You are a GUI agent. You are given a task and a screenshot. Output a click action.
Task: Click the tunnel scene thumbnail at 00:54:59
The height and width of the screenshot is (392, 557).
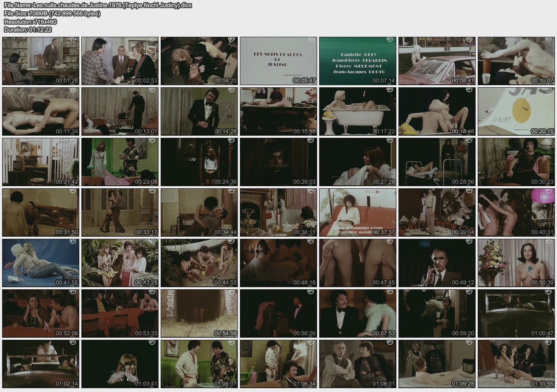tap(199, 313)
